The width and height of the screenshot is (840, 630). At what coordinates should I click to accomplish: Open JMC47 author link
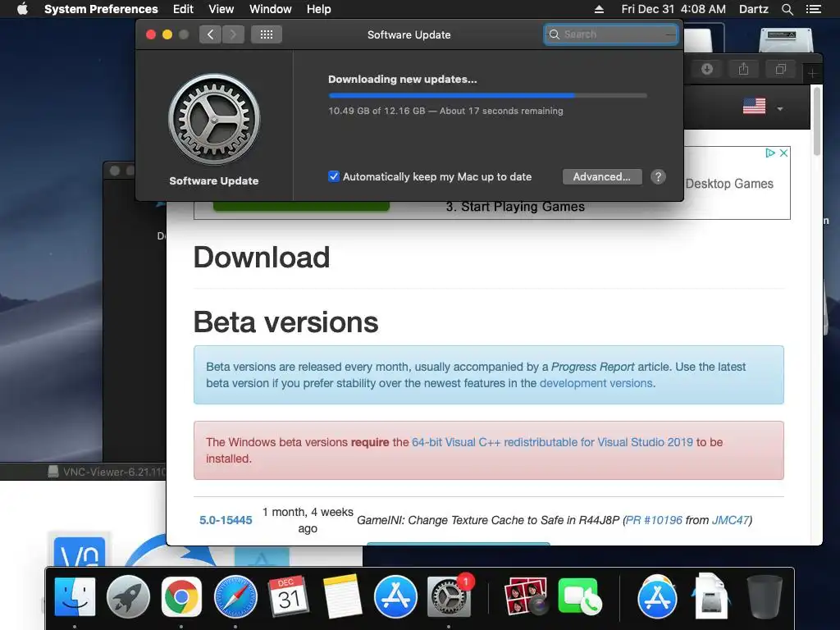(730, 520)
